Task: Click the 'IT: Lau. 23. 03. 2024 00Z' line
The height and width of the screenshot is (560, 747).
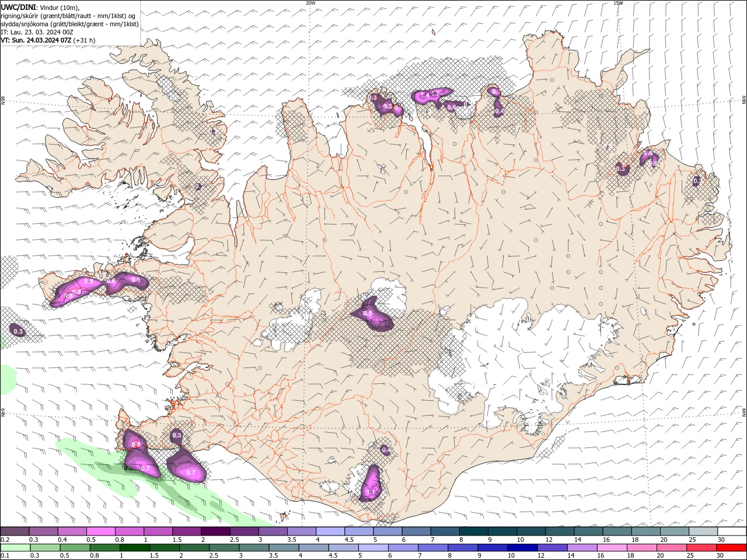Action: coord(37,32)
